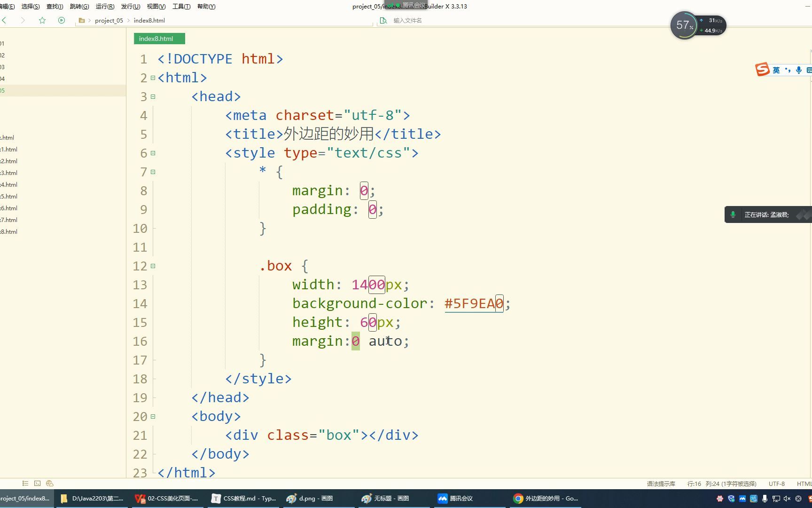Collapse the html tag on line 2
The width and height of the screenshot is (812, 508).
coord(153,78)
